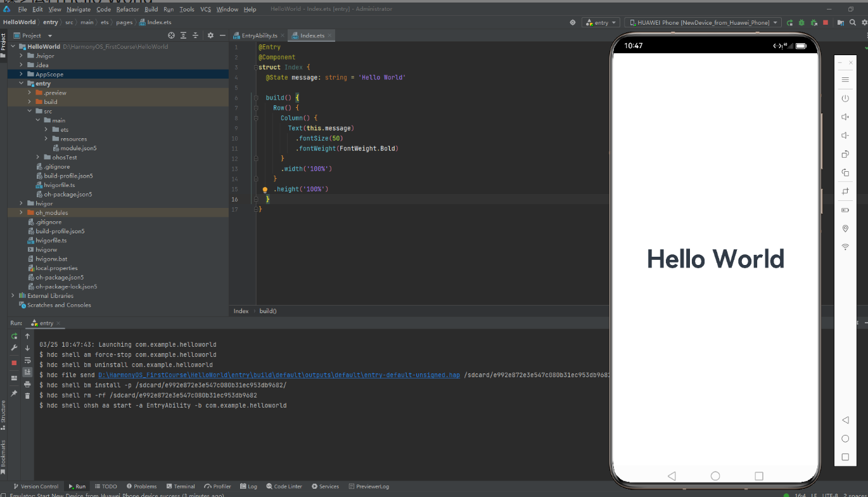The width and height of the screenshot is (868, 497).
Task: Clear all Run console output
Action: [27, 396]
